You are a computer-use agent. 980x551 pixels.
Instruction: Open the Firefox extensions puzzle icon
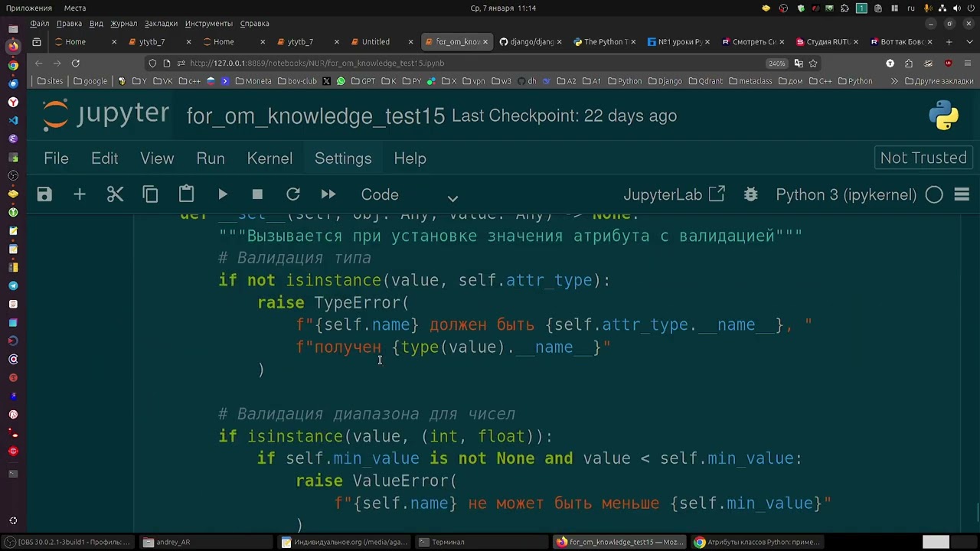coord(909,63)
